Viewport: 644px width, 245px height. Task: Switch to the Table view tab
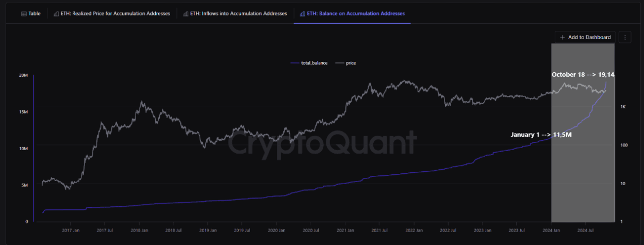[31, 14]
